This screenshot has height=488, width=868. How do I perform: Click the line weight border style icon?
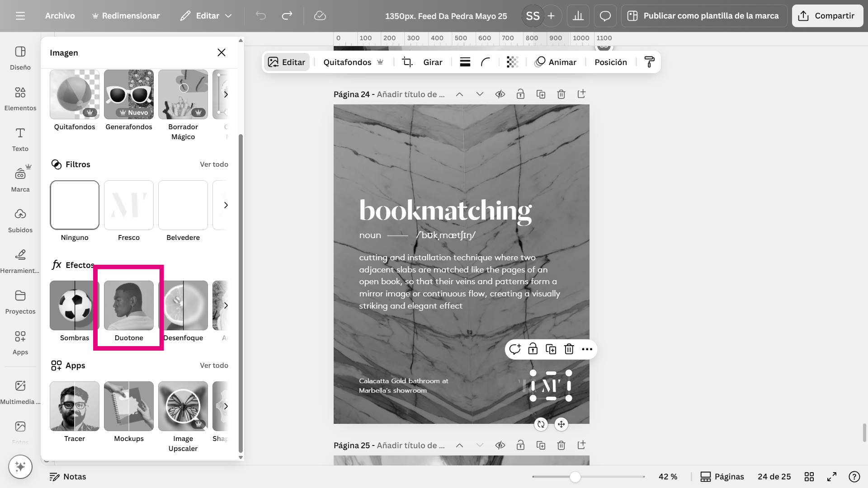pos(465,62)
